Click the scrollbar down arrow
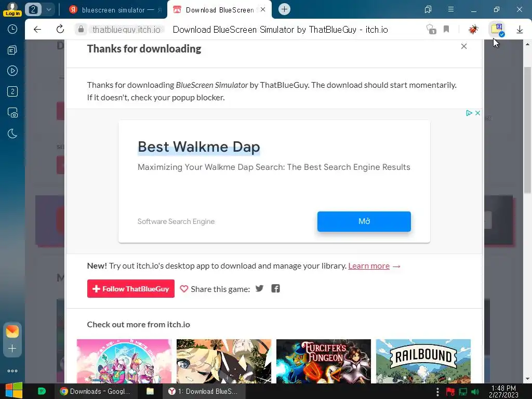This screenshot has height=399, width=532. 527,379
